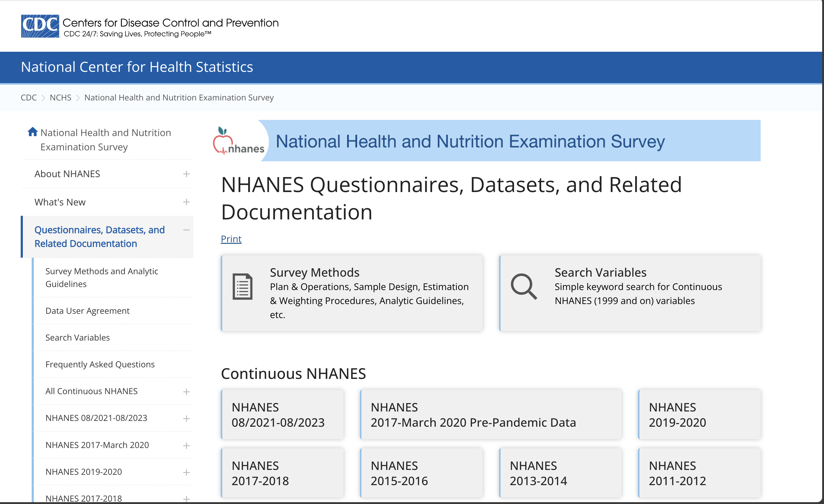Expand NHANES 2017-2018 sidebar item
Viewport: 824px width, 504px height.
(186, 499)
